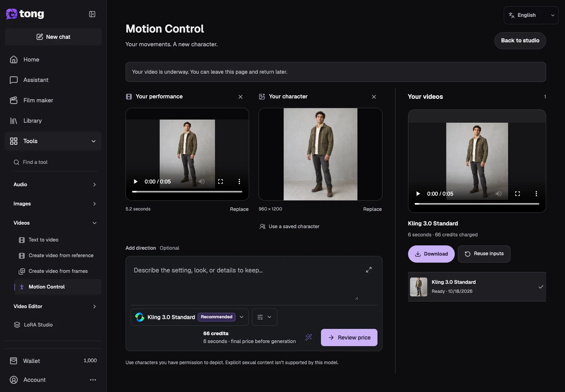Click Back to studio

coord(520,41)
